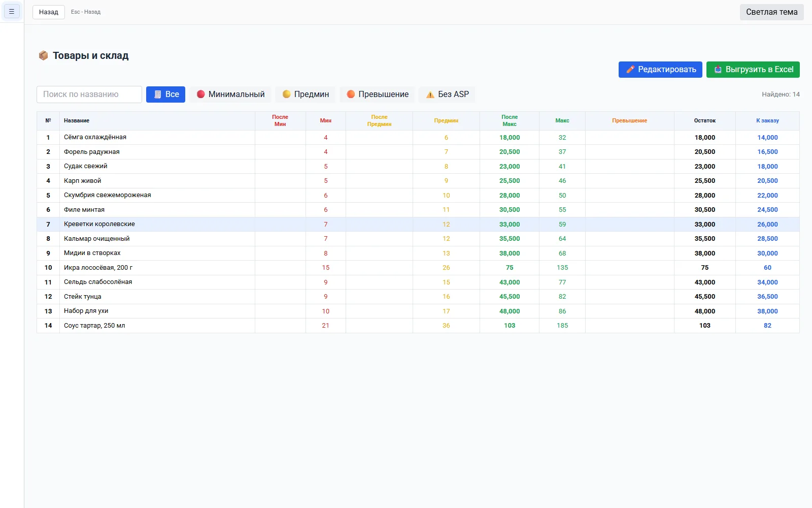This screenshot has height=508, width=812.
Task: Click the Предмин column header
Action: (446, 121)
